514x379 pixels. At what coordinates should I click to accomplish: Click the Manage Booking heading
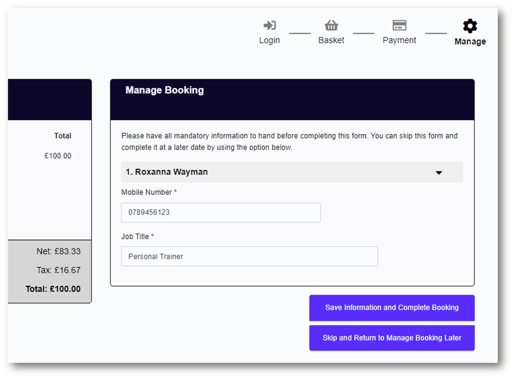(x=164, y=90)
